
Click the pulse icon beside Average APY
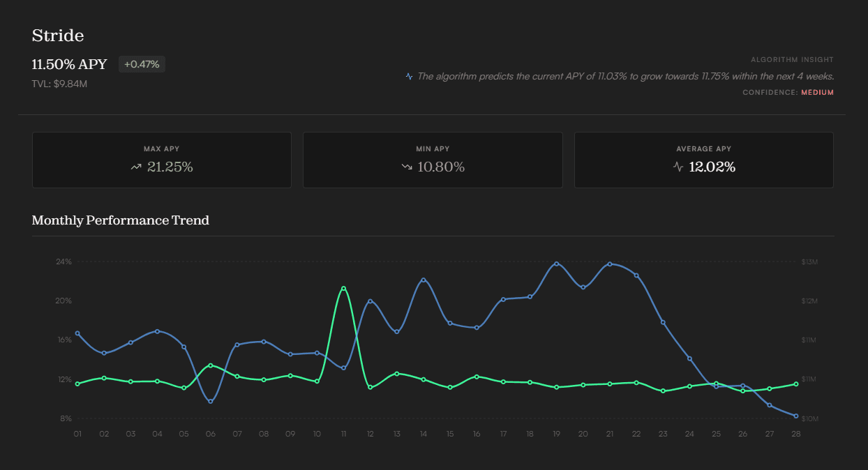pos(678,167)
